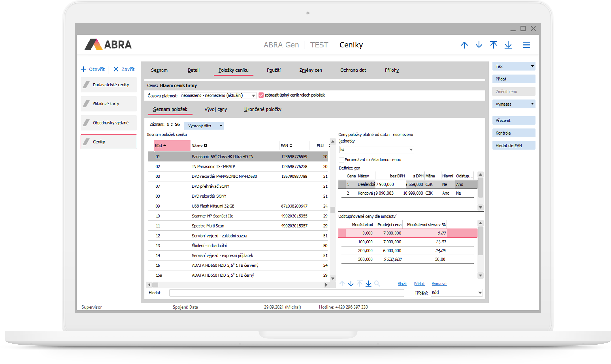Click sort marker on Název column

pyautogui.click(x=205, y=145)
